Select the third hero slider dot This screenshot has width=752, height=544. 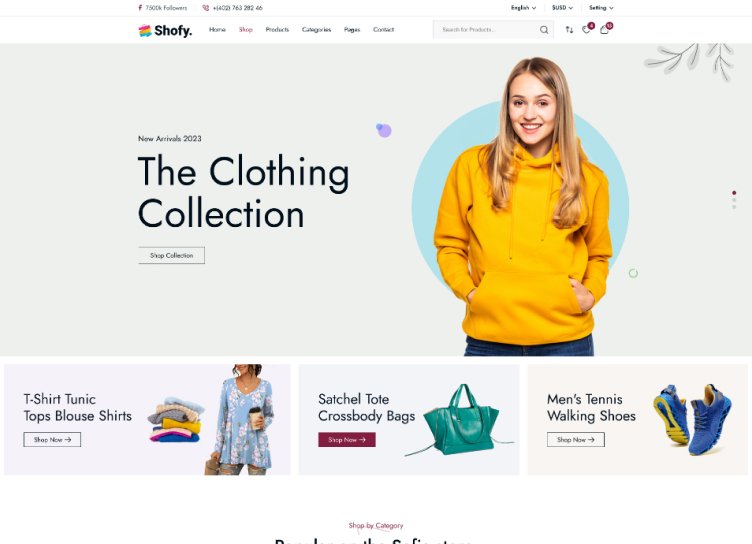[734, 207]
